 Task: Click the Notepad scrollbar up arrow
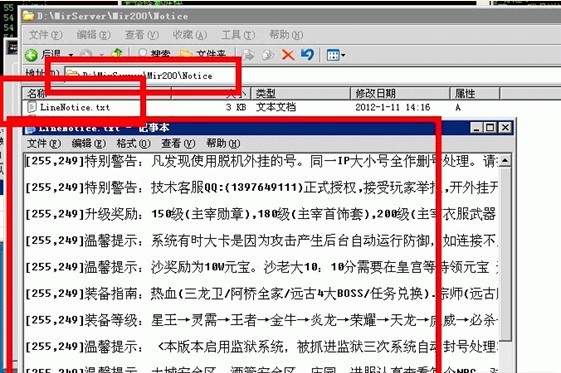click(x=504, y=161)
